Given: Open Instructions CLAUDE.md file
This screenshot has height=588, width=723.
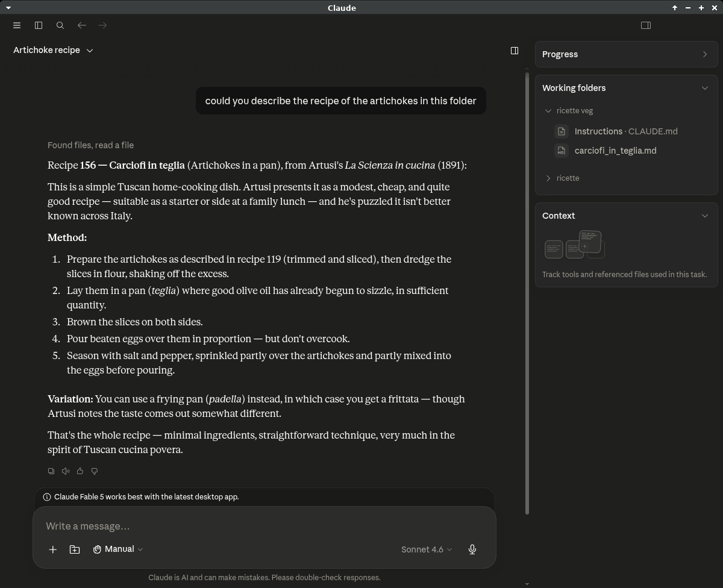Looking at the screenshot, I should pos(626,131).
